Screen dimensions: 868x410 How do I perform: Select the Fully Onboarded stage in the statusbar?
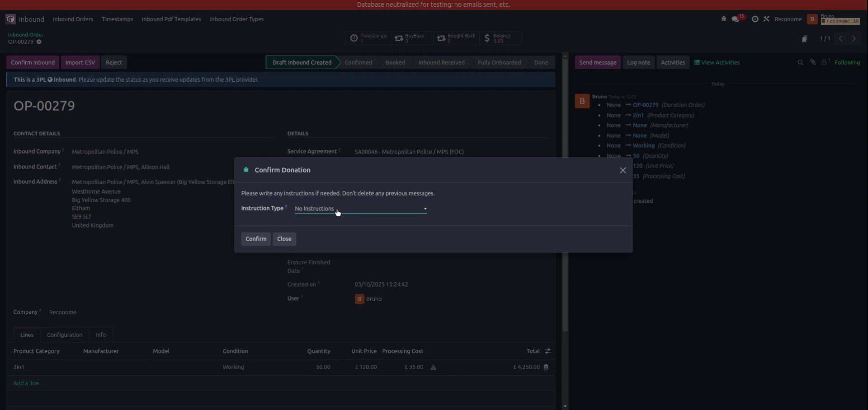click(499, 62)
